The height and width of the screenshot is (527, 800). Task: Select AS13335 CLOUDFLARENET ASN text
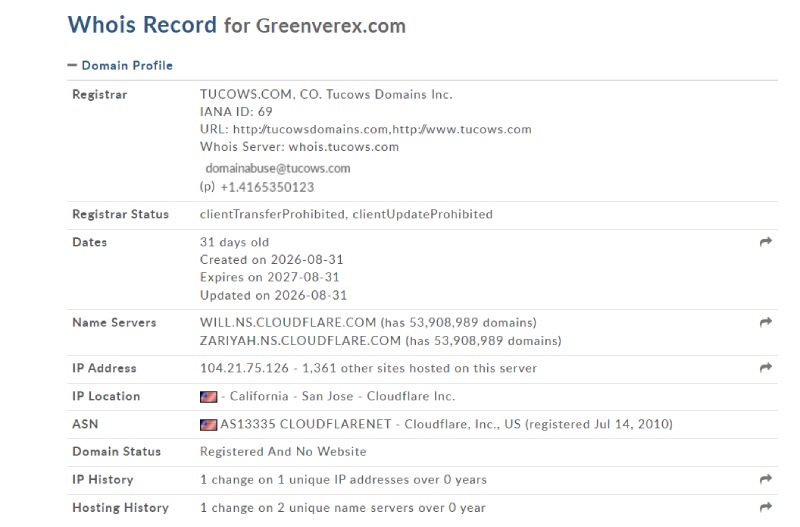[x=306, y=424]
